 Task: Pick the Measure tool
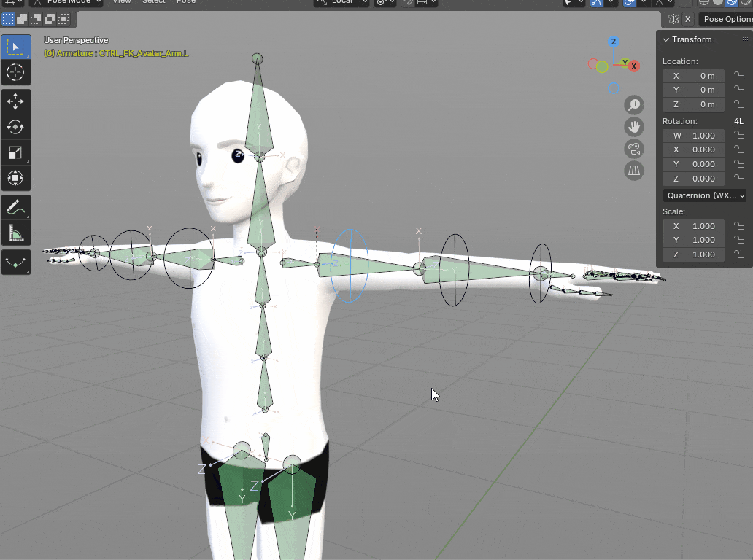15,233
